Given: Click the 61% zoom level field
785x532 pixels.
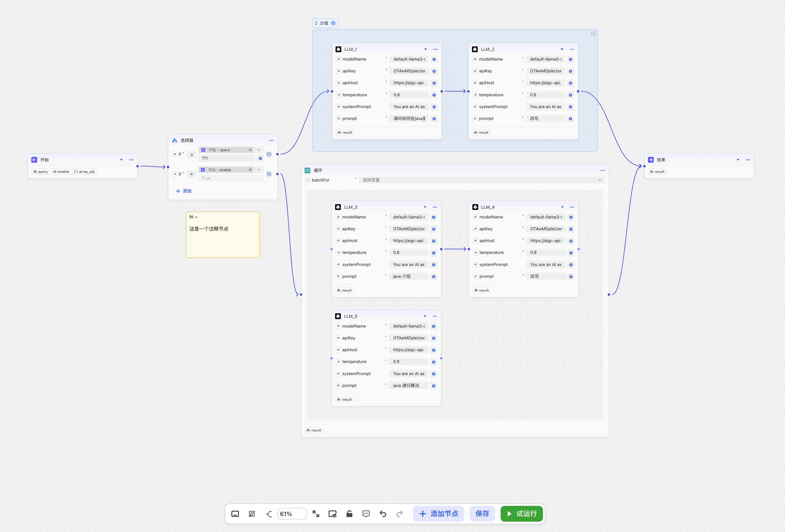Looking at the screenshot, I should (292, 514).
